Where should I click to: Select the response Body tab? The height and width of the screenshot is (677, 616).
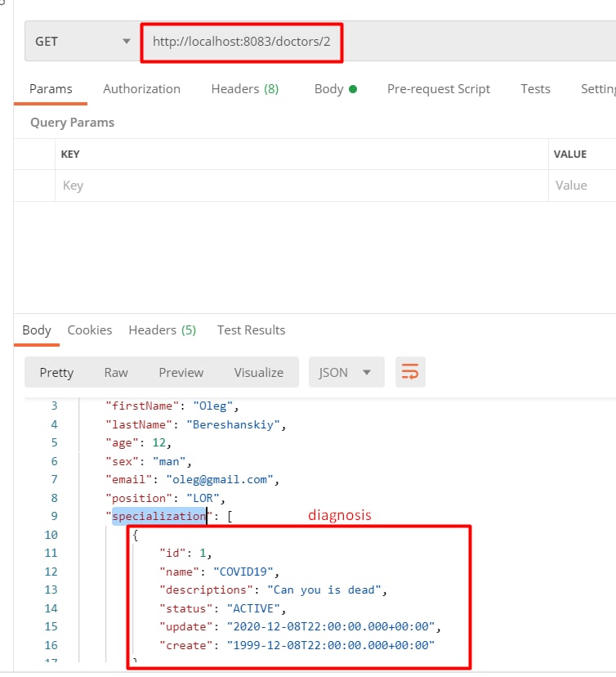(x=37, y=330)
